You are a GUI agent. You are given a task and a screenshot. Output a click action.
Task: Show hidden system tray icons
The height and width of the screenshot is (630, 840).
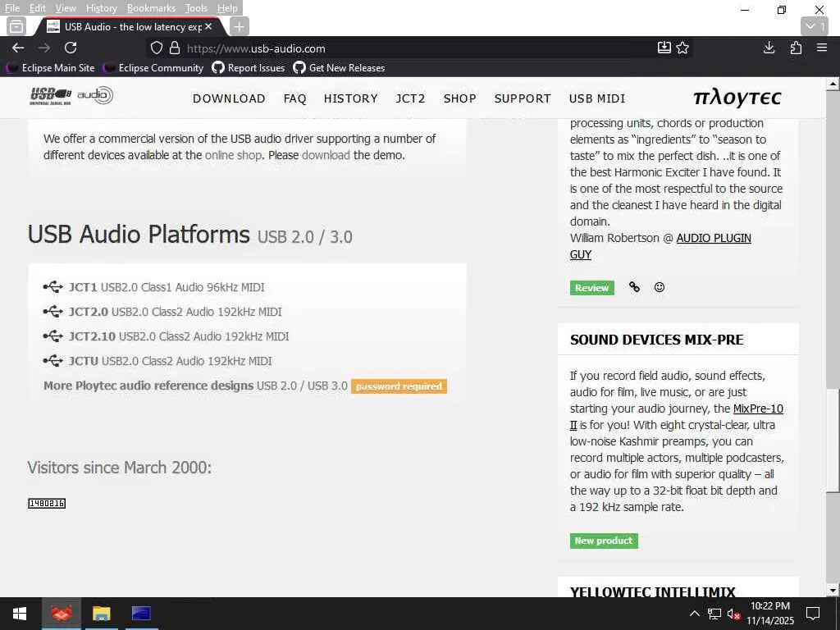point(694,614)
